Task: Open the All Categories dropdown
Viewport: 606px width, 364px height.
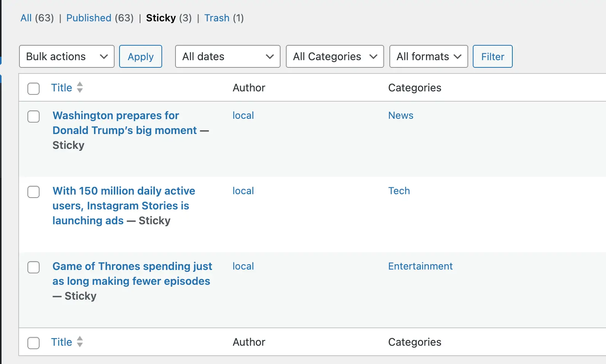Action: click(x=335, y=56)
